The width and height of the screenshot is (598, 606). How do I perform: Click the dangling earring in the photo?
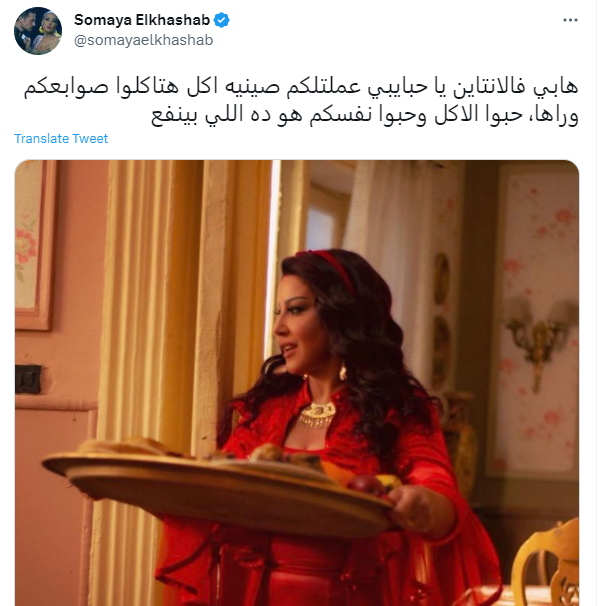(x=342, y=370)
